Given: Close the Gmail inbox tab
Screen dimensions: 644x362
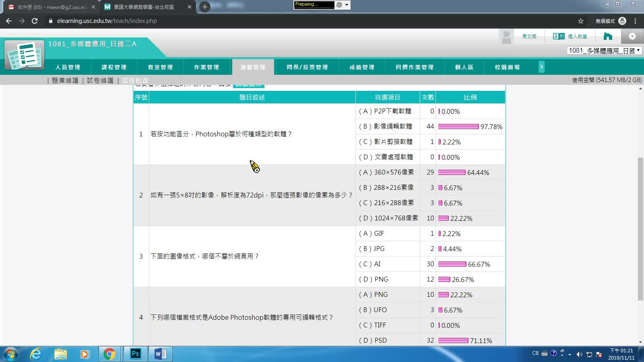Looking at the screenshot, I should (x=93, y=7).
